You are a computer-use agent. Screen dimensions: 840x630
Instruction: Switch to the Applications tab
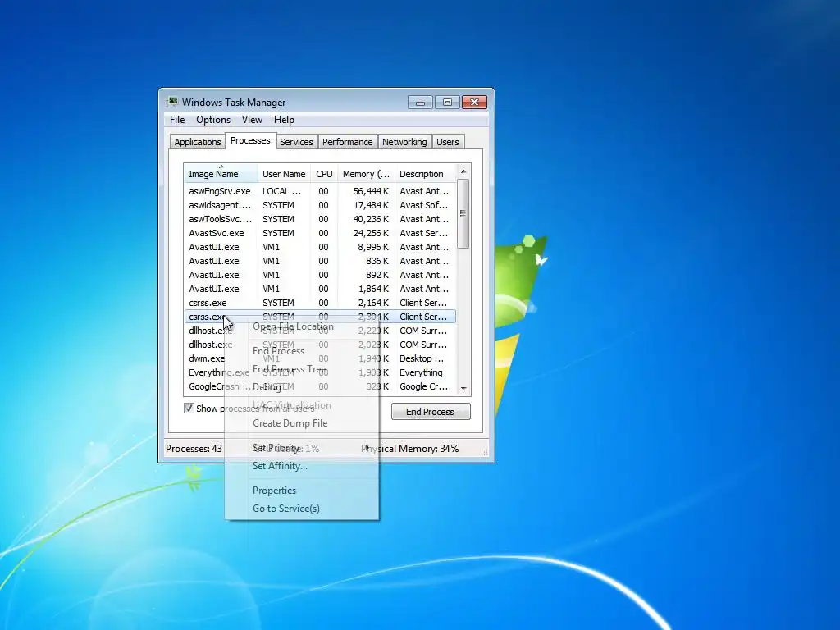tap(197, 142)
